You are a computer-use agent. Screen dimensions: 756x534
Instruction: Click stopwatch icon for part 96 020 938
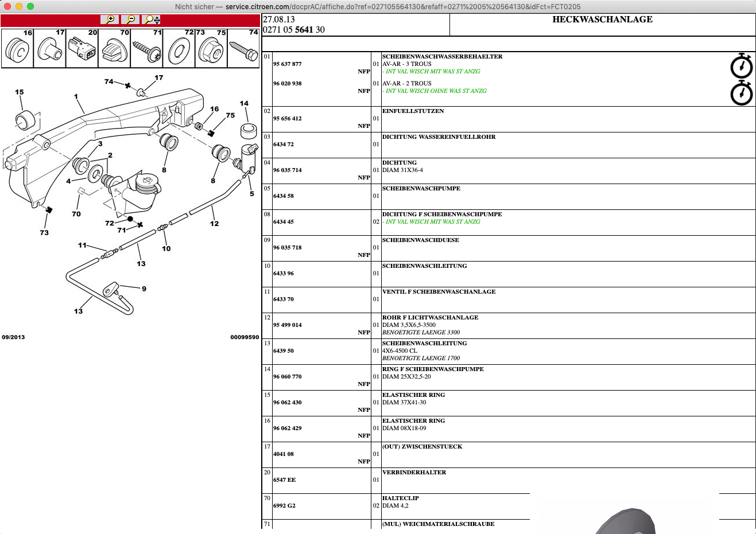pos(741,93)
